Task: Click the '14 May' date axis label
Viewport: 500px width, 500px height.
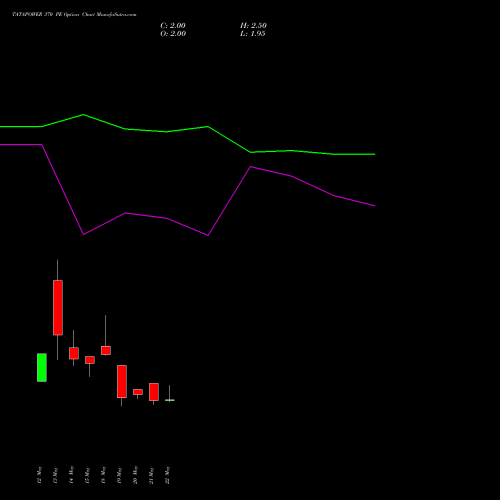Action: [71, 475]
